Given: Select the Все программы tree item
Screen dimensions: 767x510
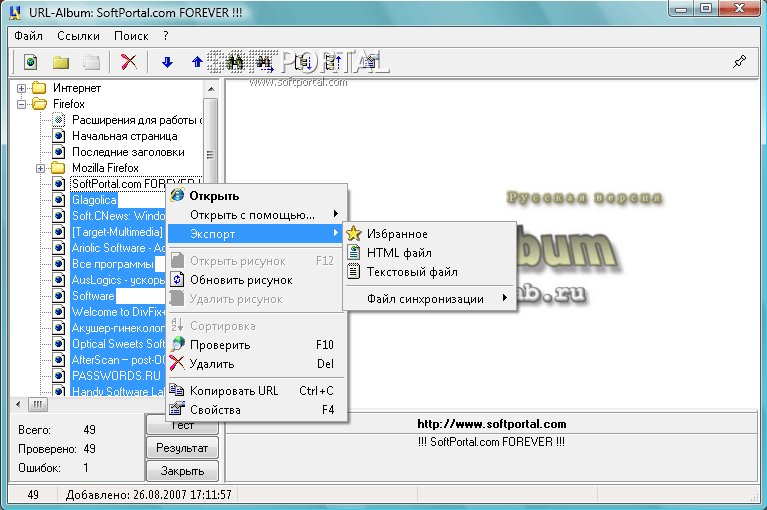Looking at the screenshot, I should click(x=113, y=264).
